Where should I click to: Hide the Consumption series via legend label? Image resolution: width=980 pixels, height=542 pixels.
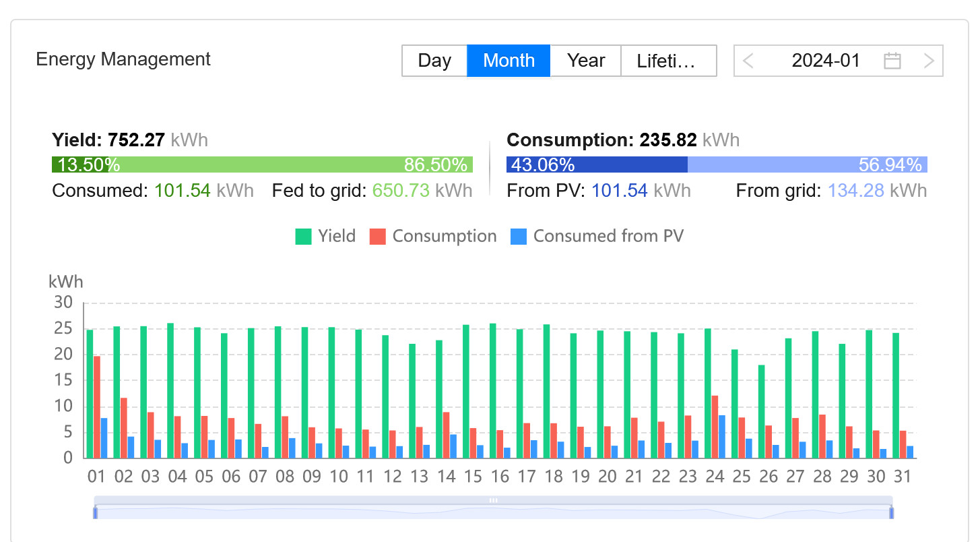point(444,237)
